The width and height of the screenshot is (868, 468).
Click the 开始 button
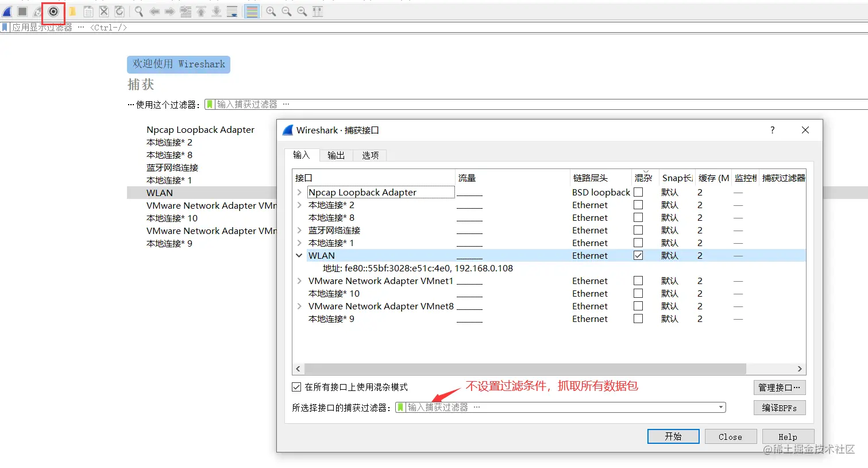673,436
